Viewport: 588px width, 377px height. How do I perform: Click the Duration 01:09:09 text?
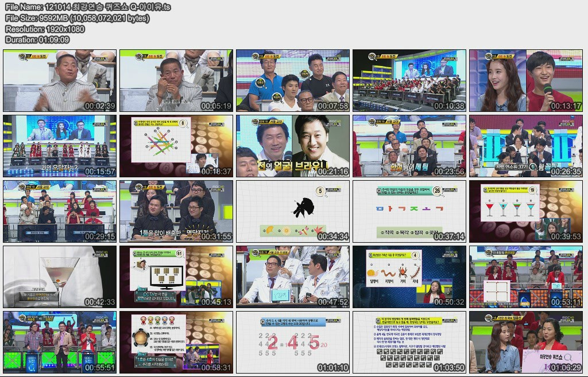click(x=36, y=40)
